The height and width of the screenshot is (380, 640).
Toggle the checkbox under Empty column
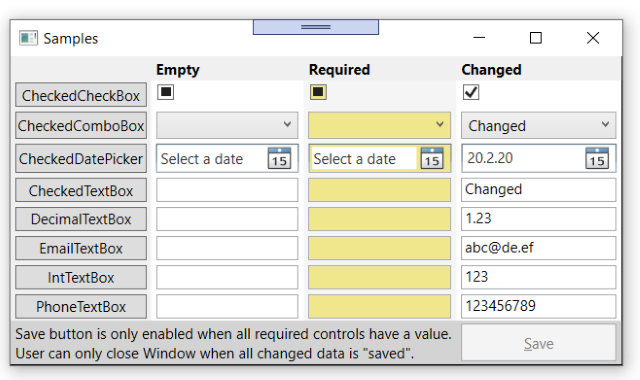tap(166, 92)
